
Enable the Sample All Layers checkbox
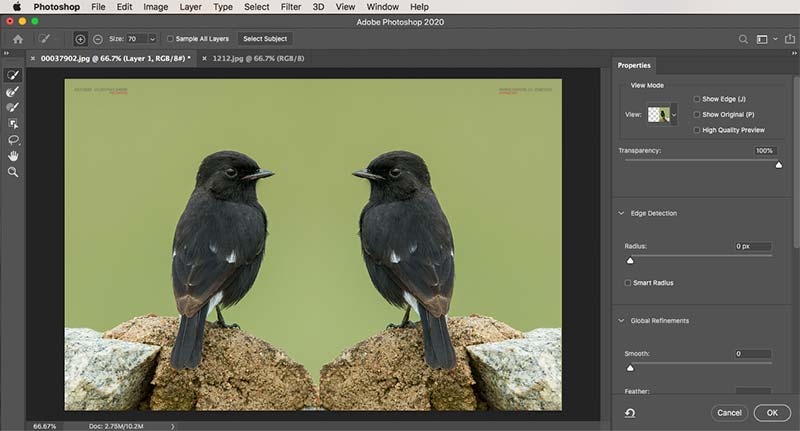point(170,39)
